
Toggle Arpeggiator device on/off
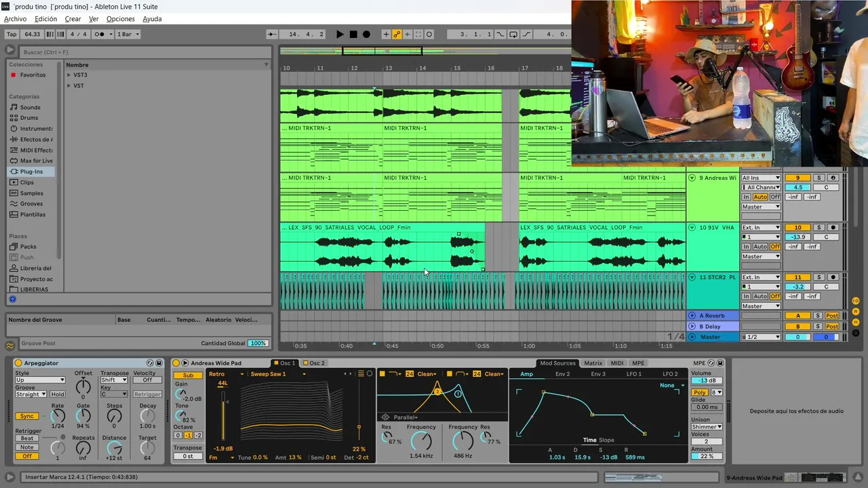pos(18,363)
